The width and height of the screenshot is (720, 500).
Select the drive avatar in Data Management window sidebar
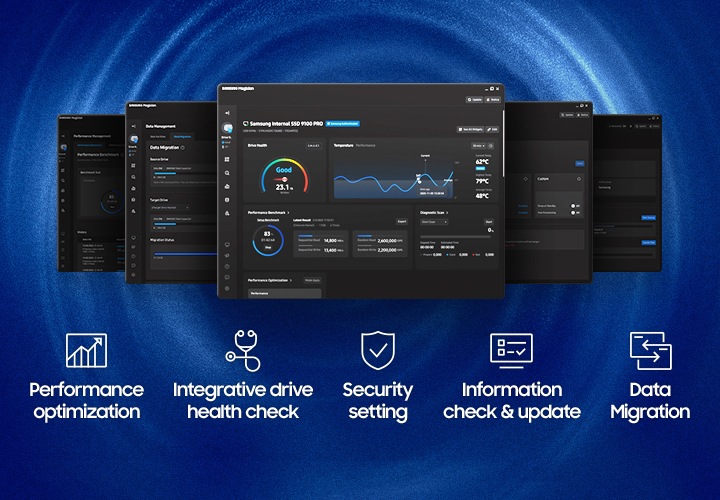tap(134, 139)
